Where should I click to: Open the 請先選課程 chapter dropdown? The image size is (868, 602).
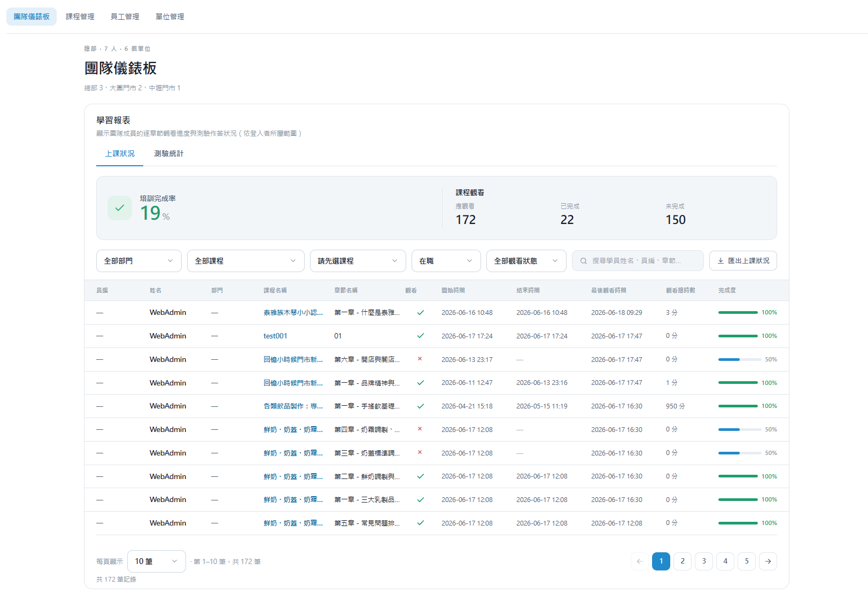[x=358, y=261]
